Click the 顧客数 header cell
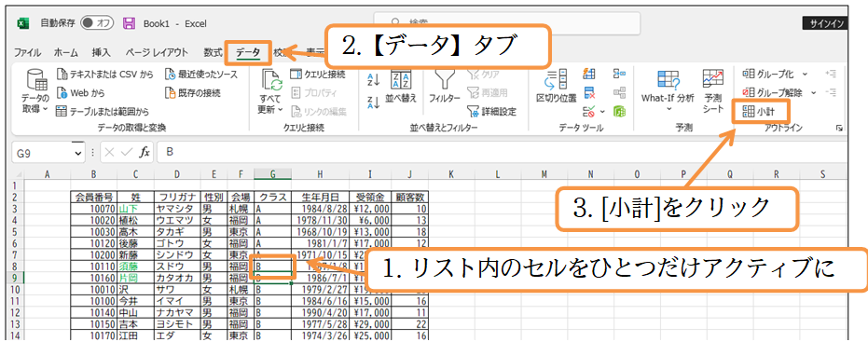This screenshot has height=342, width=868. [x=409, y=197]
